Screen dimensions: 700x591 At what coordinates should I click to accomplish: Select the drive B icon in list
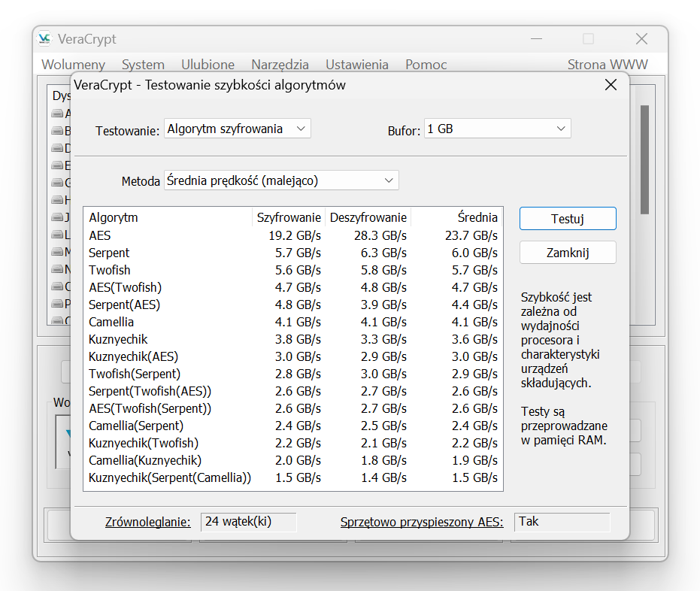tap(58, 131)
